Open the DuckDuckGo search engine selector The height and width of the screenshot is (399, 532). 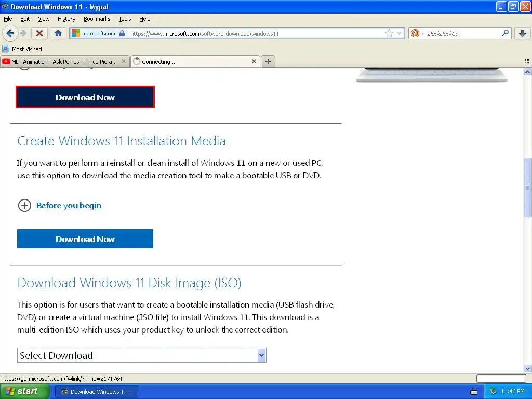click(x=417, y=33)
